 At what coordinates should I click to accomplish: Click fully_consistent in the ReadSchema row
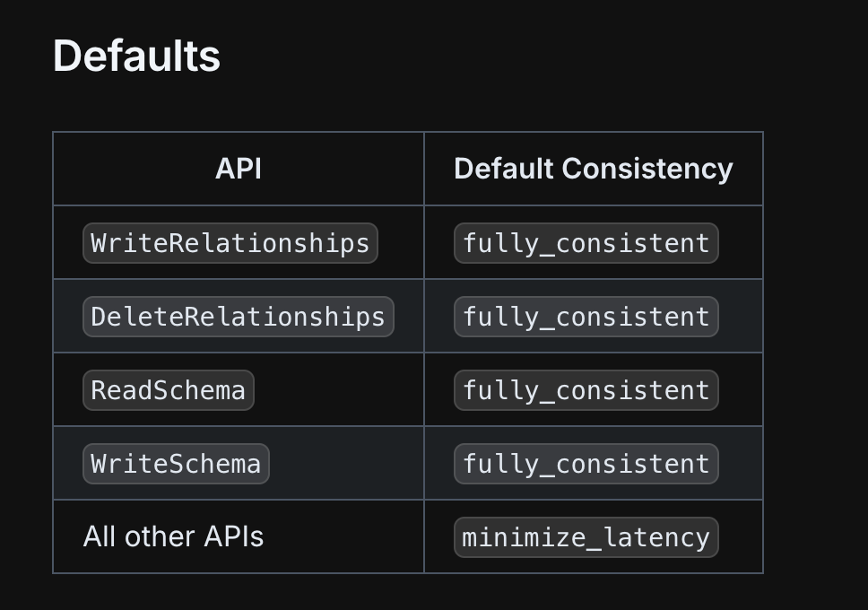point(586,390)
